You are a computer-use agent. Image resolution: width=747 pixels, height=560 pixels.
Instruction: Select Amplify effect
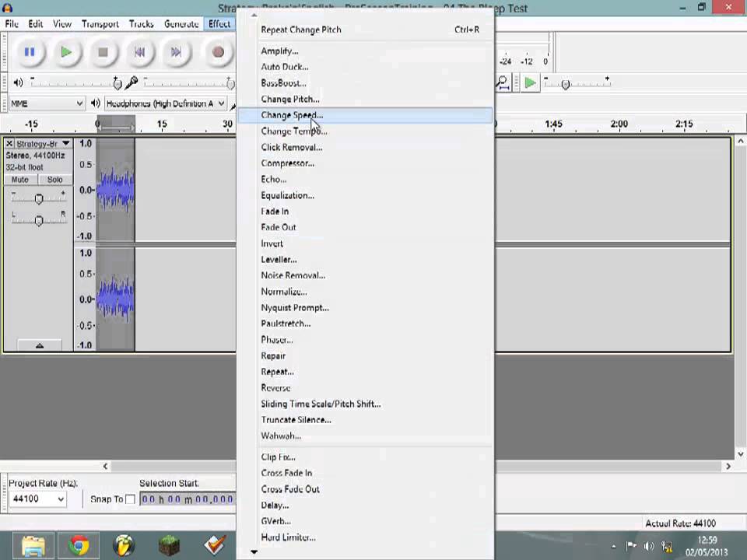click(366, 51)
